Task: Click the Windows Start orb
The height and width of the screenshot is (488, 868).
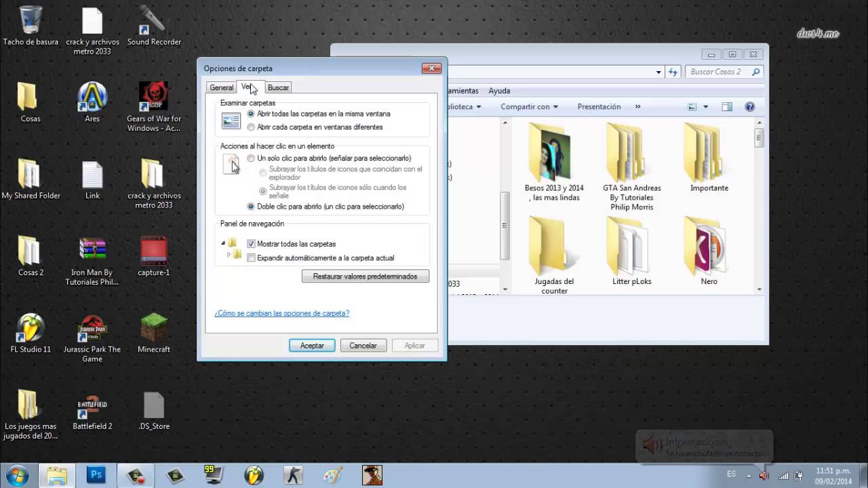Action: coord(16,474)
